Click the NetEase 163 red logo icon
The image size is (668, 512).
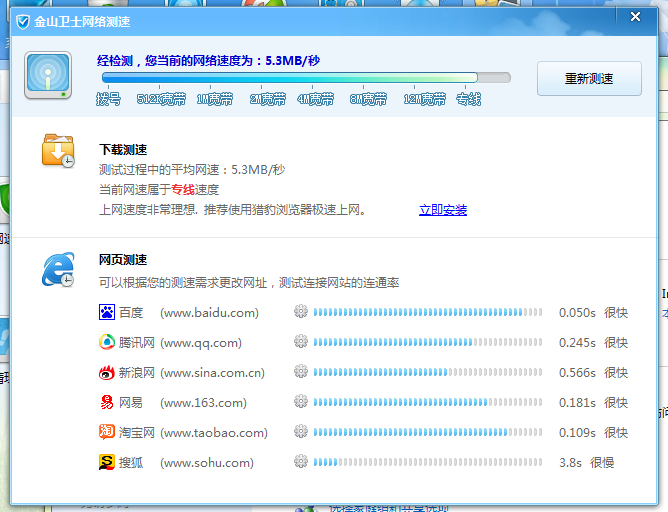click(107, 402)
